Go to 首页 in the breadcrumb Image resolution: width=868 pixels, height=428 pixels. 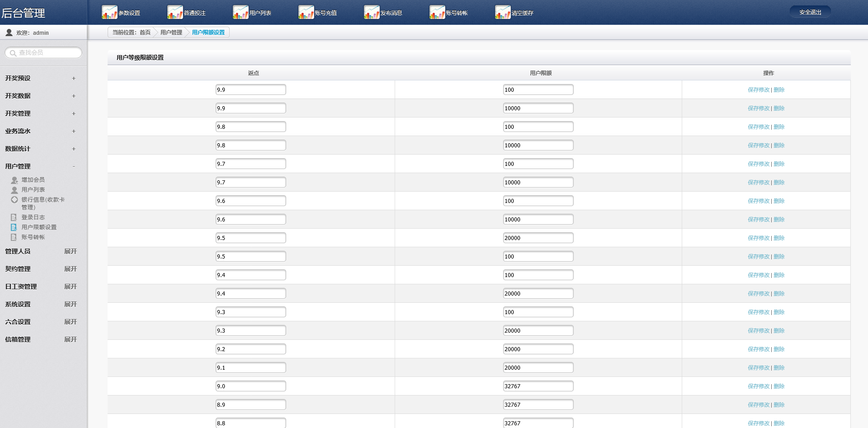pyautogui.click(x=145, y=33)
